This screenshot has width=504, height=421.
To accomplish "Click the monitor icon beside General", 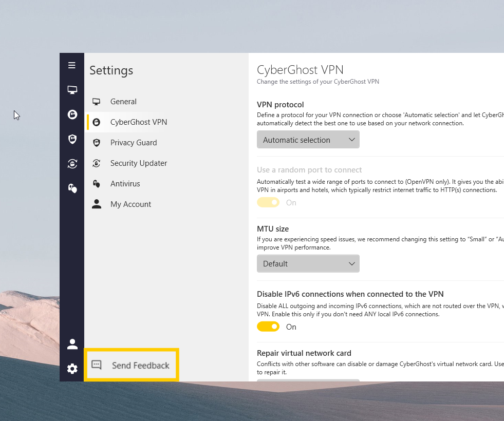I will 97,102.
